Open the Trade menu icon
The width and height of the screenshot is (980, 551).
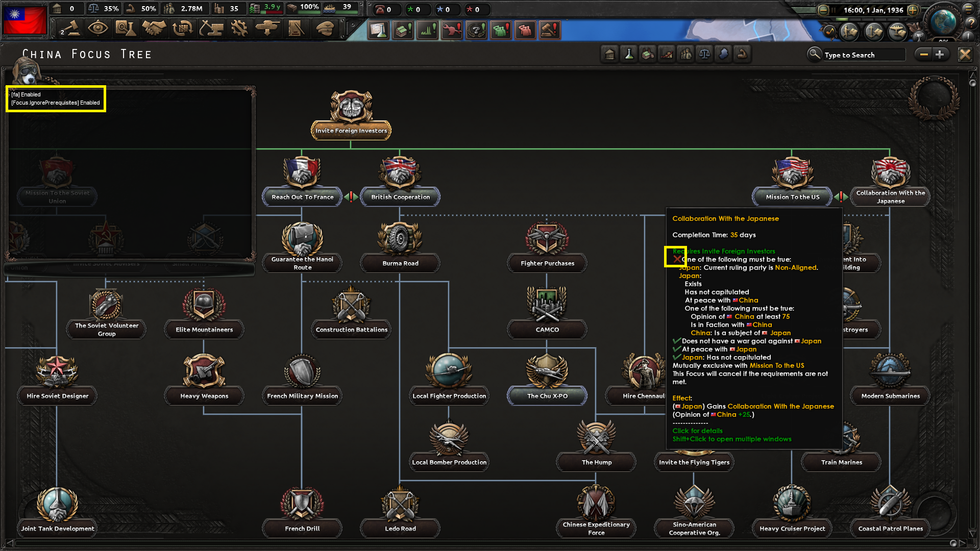click(x=182, y=29)
